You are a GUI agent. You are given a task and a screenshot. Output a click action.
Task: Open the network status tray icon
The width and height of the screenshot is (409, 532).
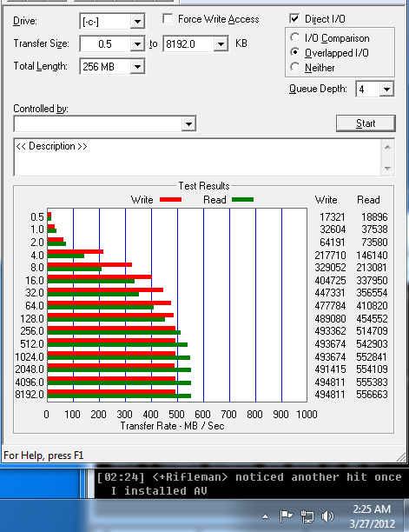307,516
